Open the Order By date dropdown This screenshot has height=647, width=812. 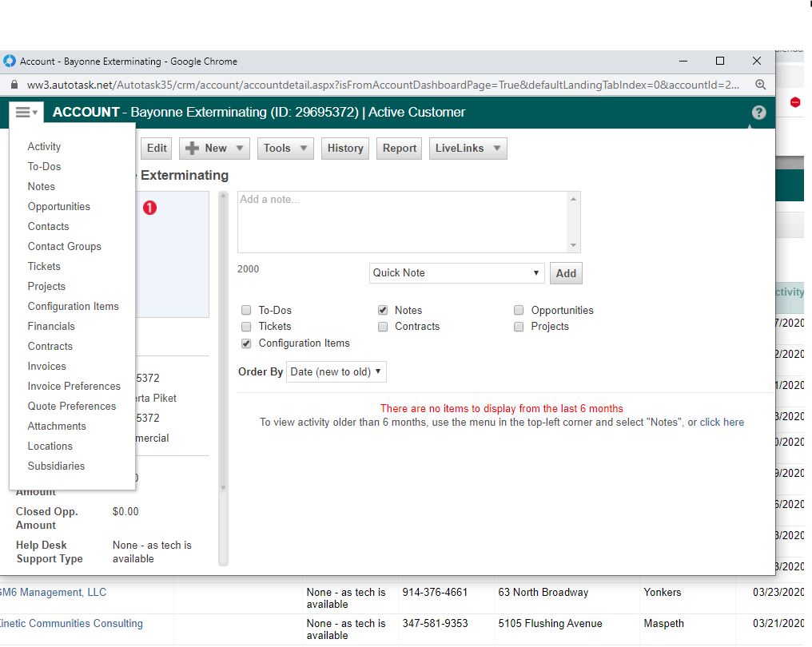pos(336,371)
